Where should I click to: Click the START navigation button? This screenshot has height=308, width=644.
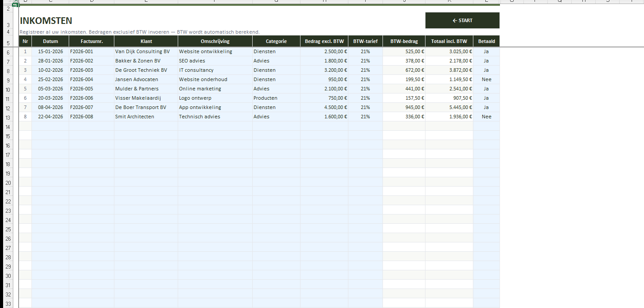point(462,20)
